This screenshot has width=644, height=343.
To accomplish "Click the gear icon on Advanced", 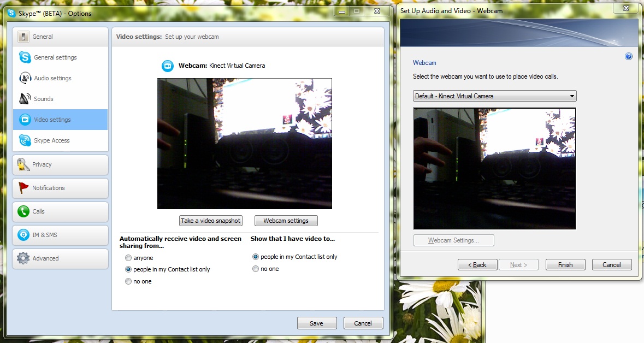I will [23, 258].
